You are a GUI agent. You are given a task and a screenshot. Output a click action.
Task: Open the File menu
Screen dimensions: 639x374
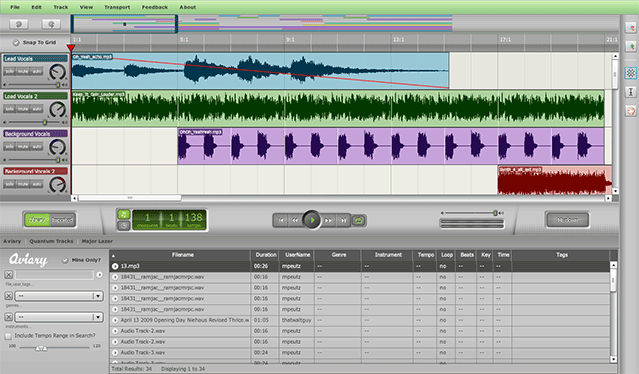(15, 7)
